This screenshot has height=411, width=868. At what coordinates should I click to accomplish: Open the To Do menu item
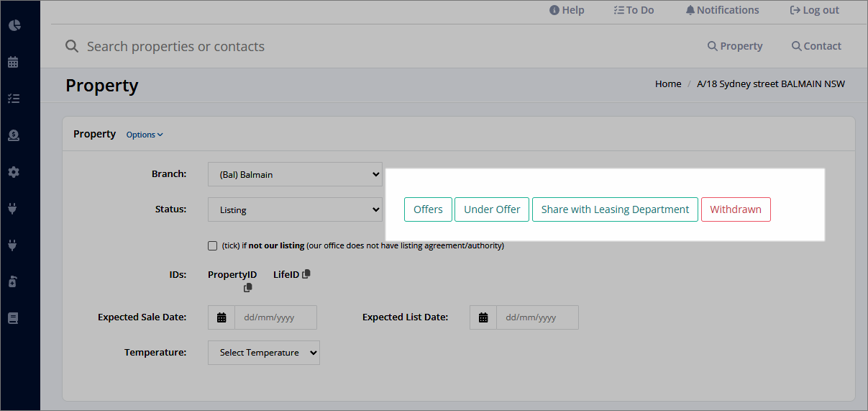coord(634,10)
